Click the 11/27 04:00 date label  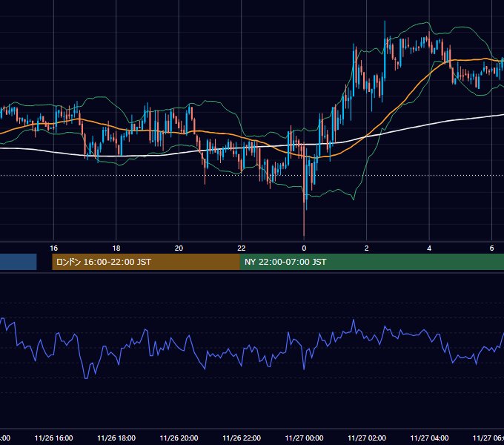pyautogui.click(x=429, y=438)
